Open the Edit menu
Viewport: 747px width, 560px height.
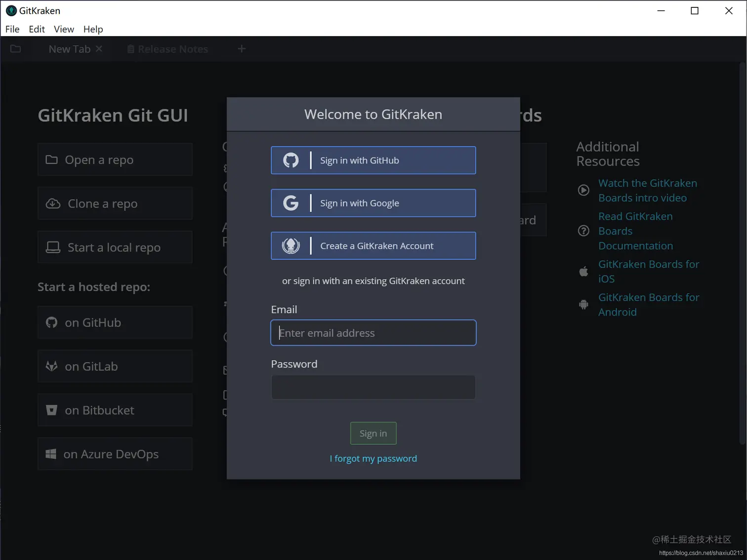37,29
